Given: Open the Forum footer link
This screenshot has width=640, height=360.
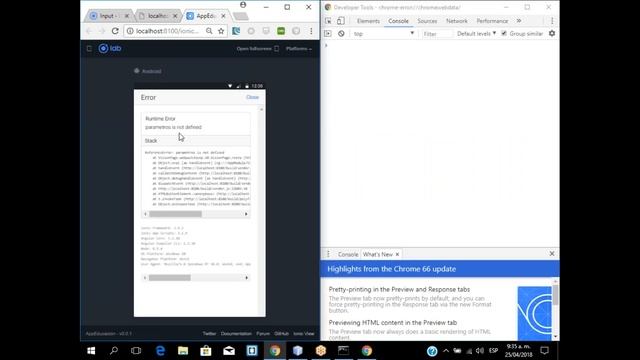Looking at the screenshot, I should tap(263, 333).
